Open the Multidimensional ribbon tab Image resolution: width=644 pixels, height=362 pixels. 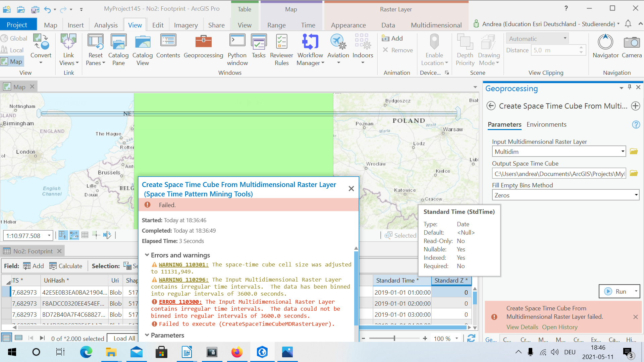pos(436,25)
